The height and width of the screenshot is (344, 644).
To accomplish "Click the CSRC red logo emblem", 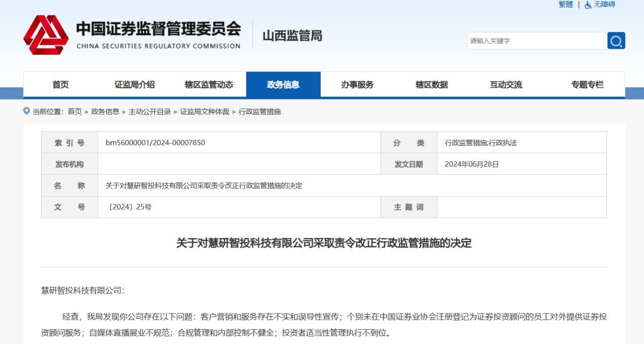I will click(x=46, y=35).
